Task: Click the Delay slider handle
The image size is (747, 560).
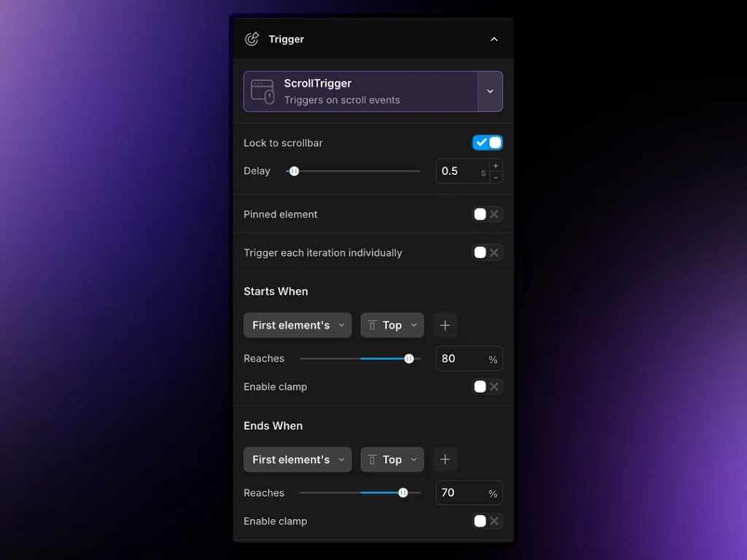Action: click(294, 171)
